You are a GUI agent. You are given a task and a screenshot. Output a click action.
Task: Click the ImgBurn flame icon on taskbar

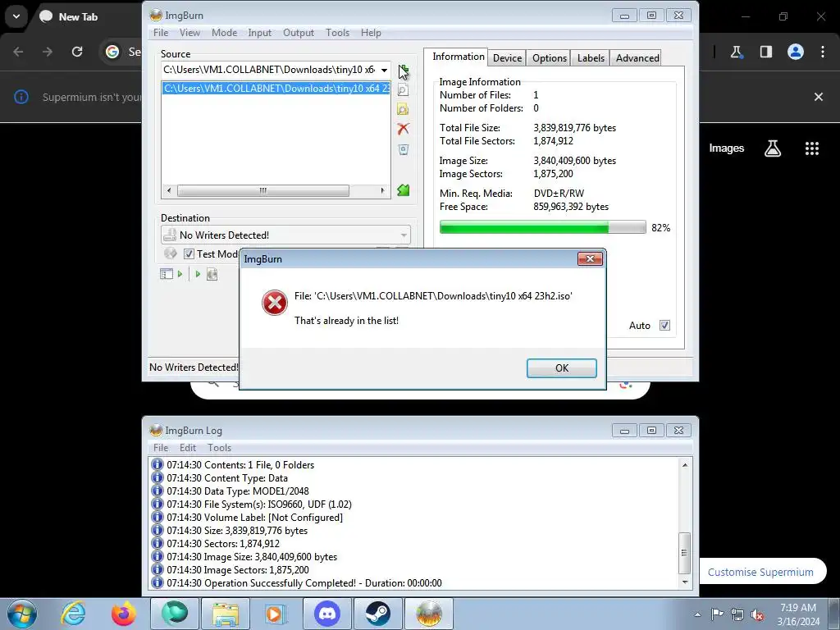[x=429, y=614]
